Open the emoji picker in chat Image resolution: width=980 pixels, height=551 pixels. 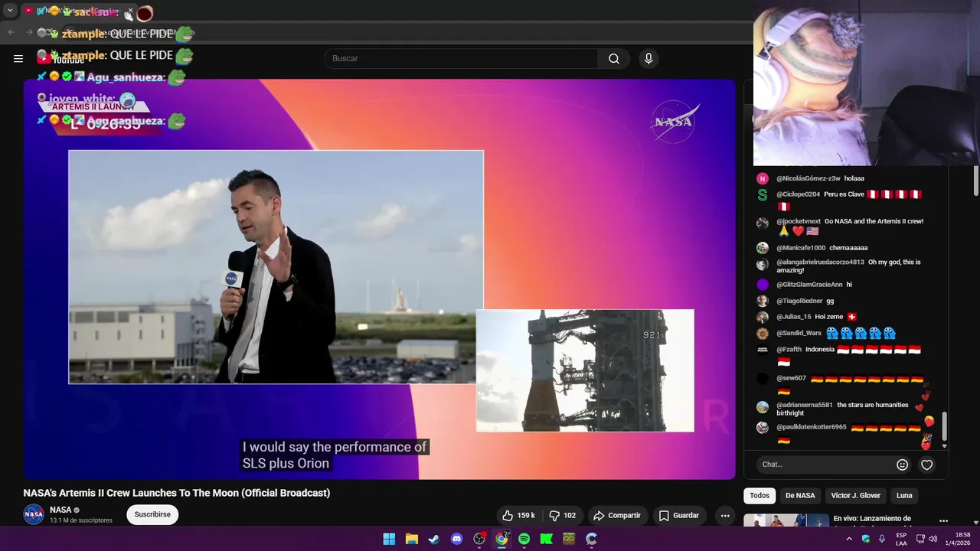pos(902,465)
